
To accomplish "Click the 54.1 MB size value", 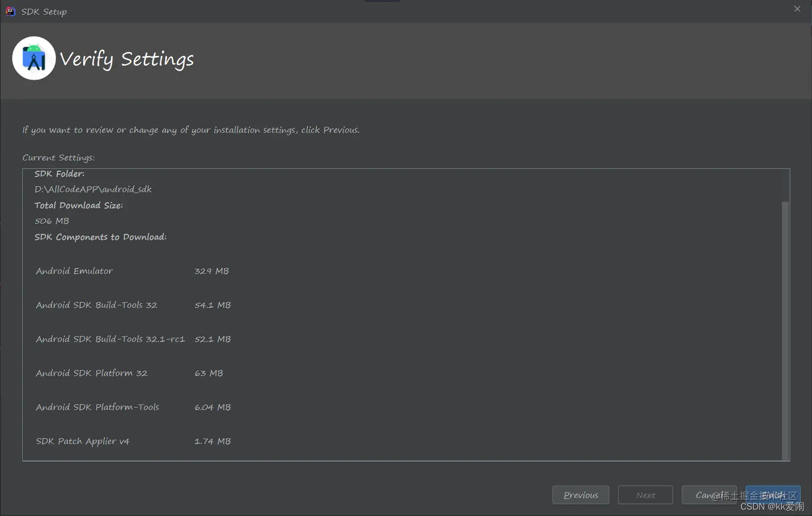I will click(213, 305).
